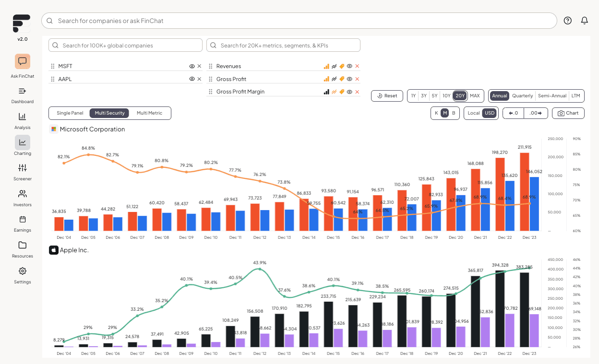Select the 5Y time range

(434, 96)
